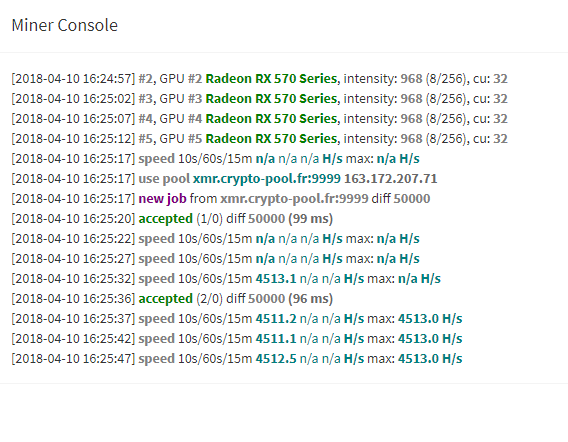Click the pool address xmr.crypto-pool.fr:9999 in use pool line
The width and height of the screenshot is (568, 442).
coord(267,179)
